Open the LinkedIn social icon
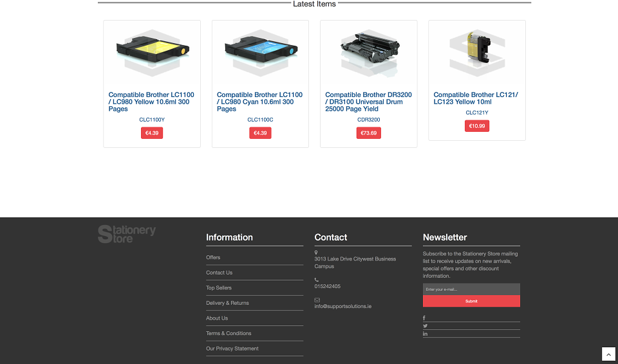The width and height of the screenshot is (618, 364). pyautogui.click(x=426, y=334)
